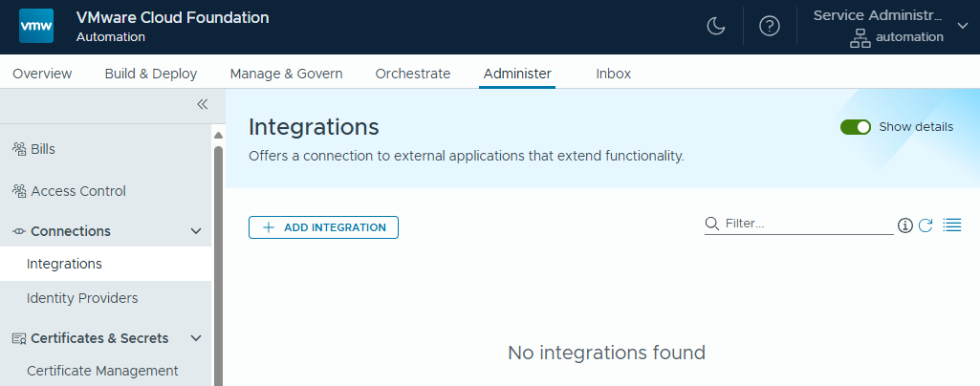Refresh the integrations list
The height and width of the screenshot is (386, 980).
pyautogui.click(x=926, y=225)
